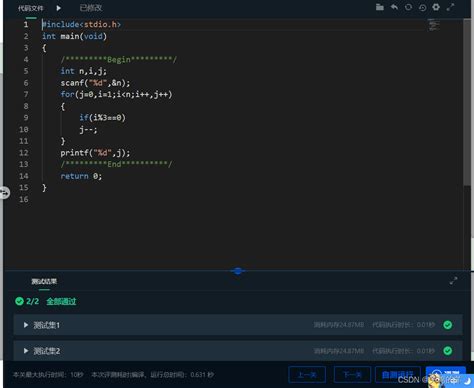Click the left panel collapse arrow handle
The width and height of the screenshot is (474, 388).
tap(5, 193)
